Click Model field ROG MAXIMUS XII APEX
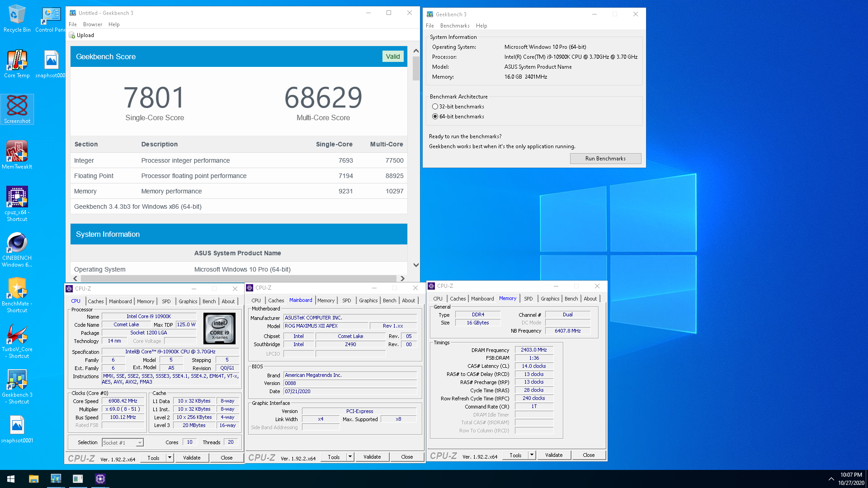This screenshot has height=488, width=868. [x=326, y=326]
